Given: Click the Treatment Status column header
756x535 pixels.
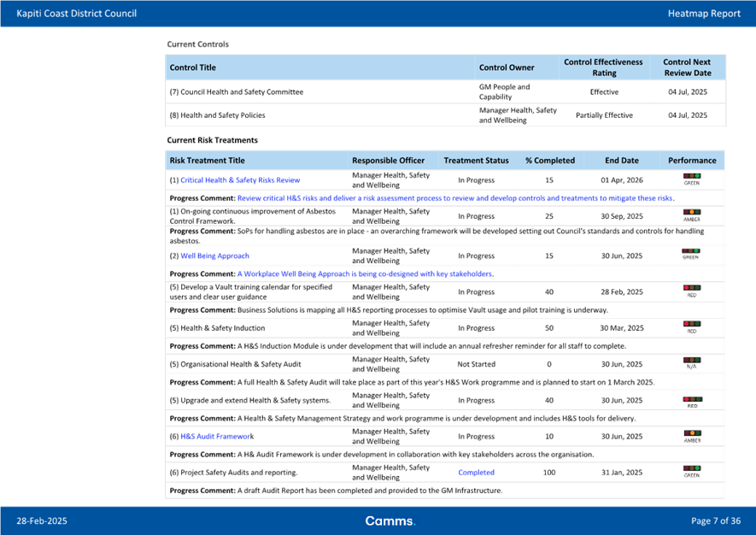Looking at the screenshot, I should [x=476, y=161].
